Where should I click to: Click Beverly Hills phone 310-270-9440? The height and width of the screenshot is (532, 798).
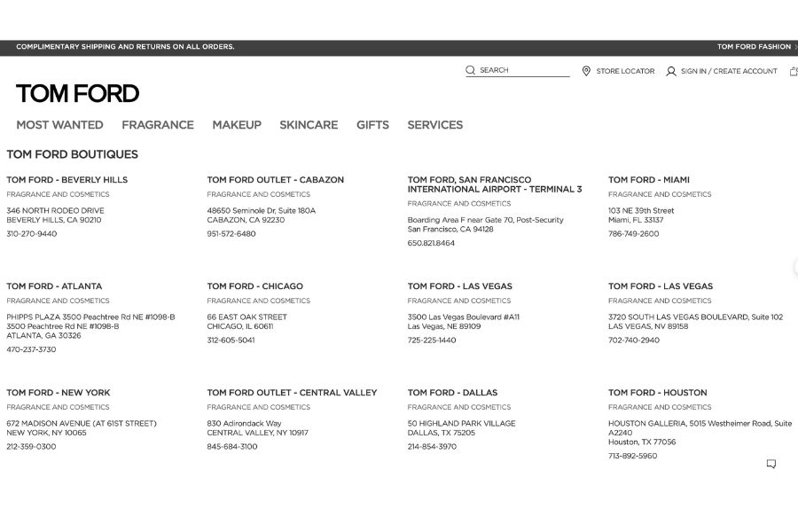pos(32,234)
